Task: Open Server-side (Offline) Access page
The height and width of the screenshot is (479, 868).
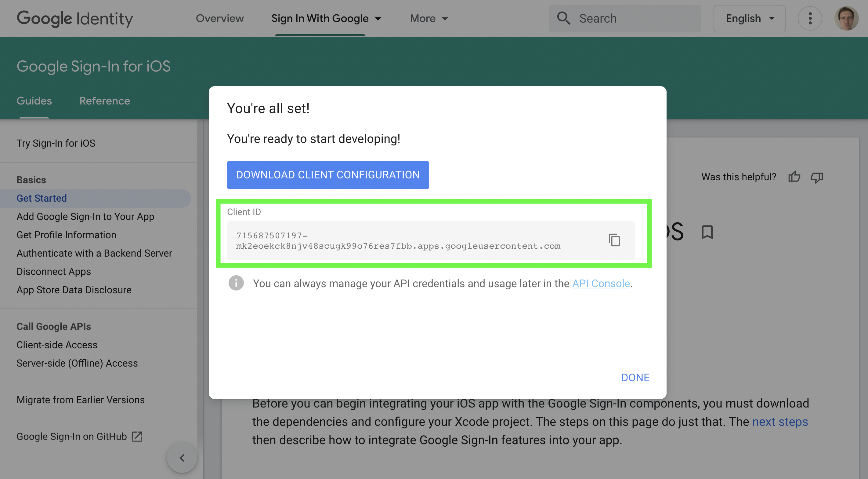Action: click(77, 363)
